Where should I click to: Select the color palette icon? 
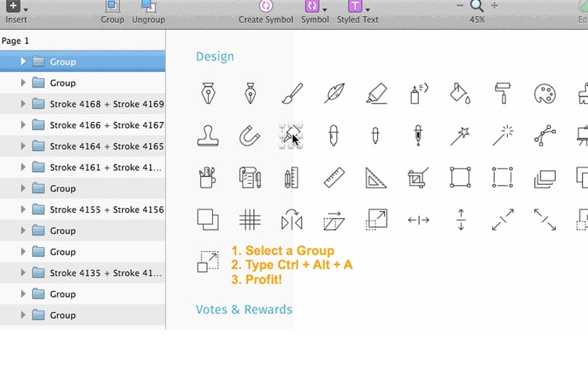point(545,94)
